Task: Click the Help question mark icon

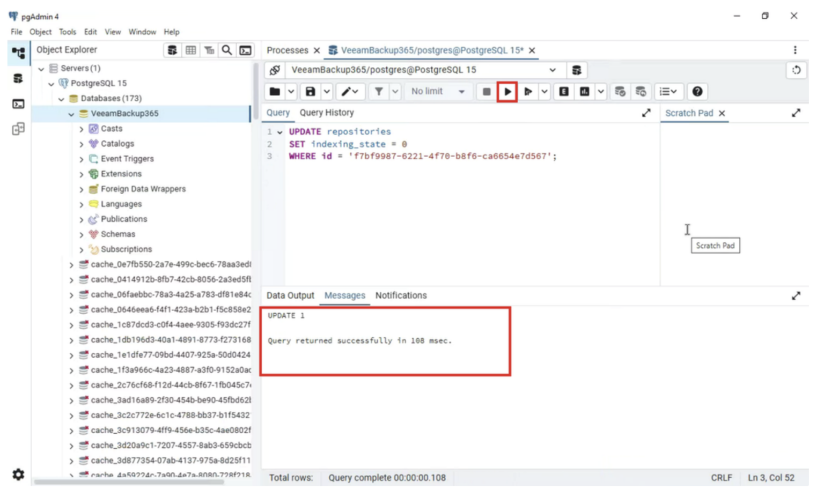Action: [697, 92]
